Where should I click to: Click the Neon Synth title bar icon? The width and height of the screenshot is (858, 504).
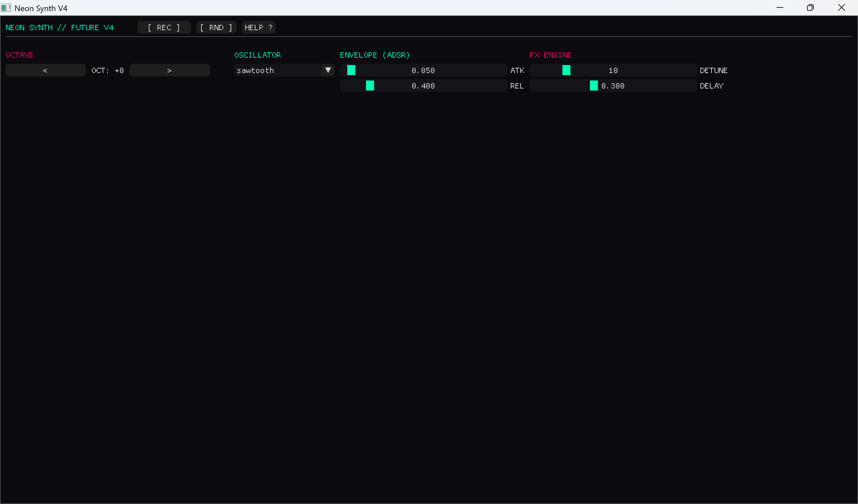point(6,8)
